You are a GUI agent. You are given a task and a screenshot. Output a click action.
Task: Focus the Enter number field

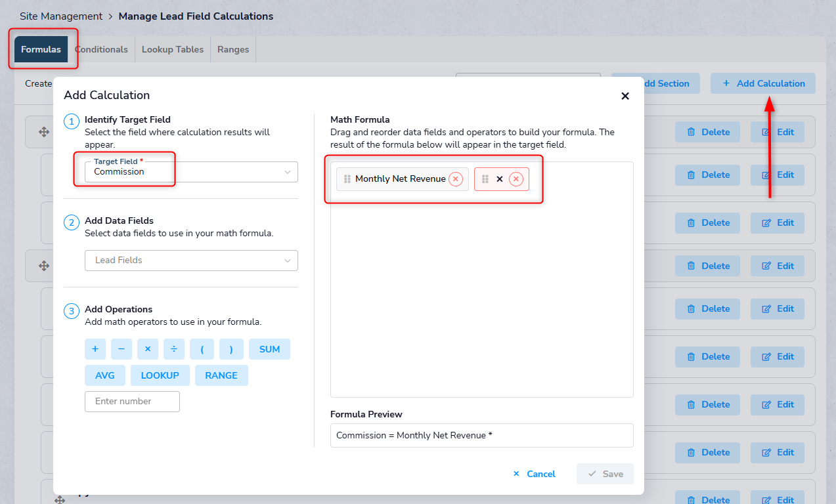coord(132,402)
